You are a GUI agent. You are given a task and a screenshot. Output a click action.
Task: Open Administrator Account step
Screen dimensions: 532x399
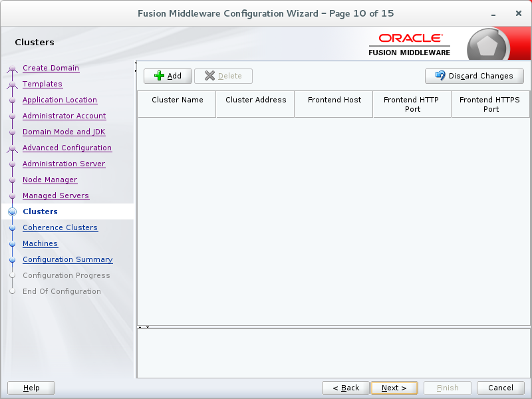click(x=64, y=116)
